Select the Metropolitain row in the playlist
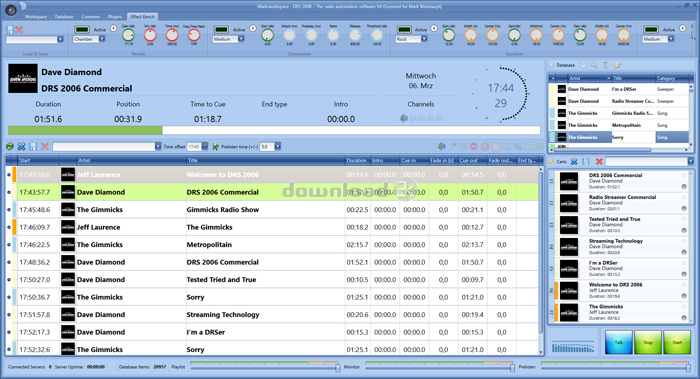 [x=272, y=245]
